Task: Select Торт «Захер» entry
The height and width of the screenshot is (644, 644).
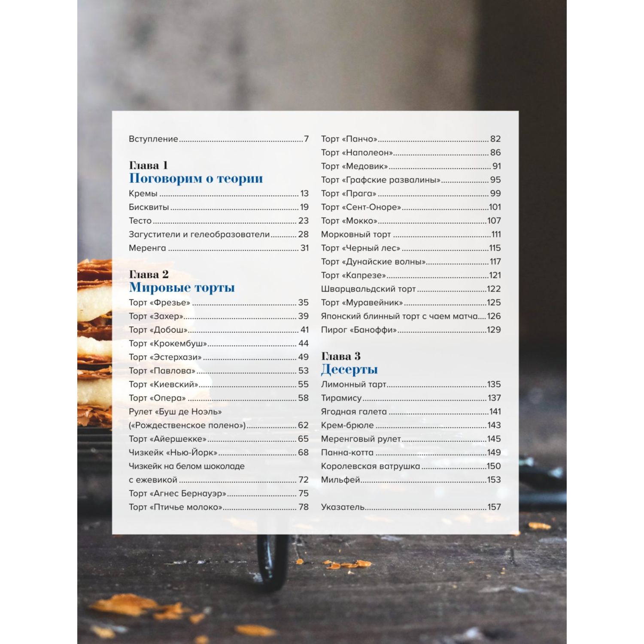Action: click(219, 316)
